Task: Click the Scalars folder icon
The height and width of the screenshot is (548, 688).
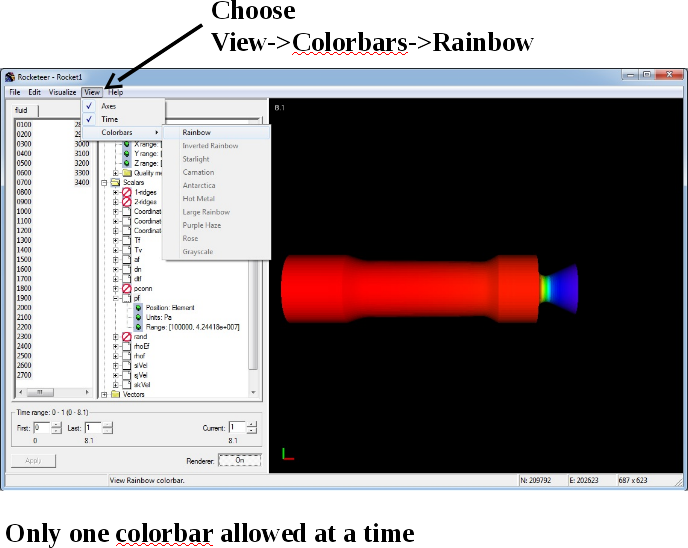Action: click(115, 183)
